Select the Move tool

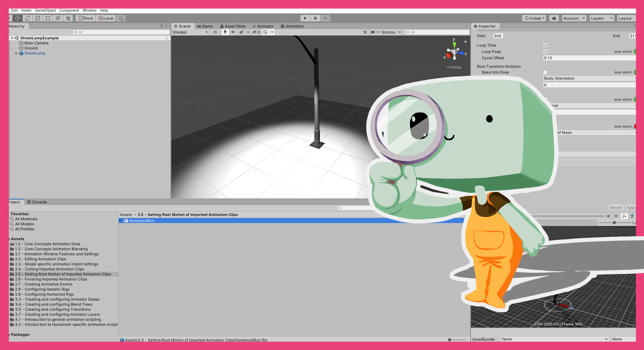17,18
